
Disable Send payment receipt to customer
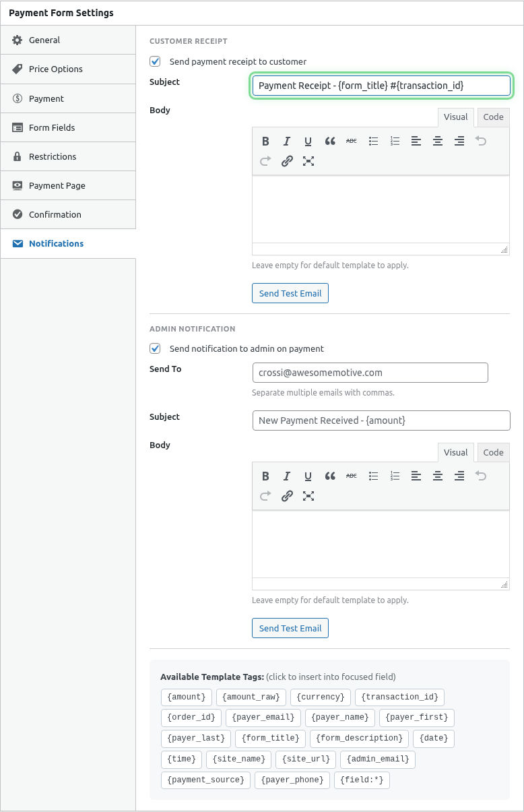click(x=155, y=61)
